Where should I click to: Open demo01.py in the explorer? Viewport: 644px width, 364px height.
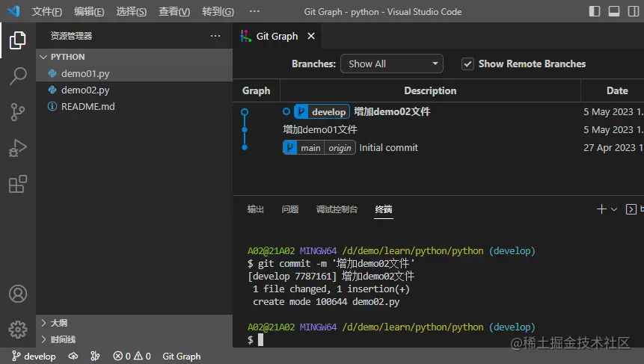(135, 73)
